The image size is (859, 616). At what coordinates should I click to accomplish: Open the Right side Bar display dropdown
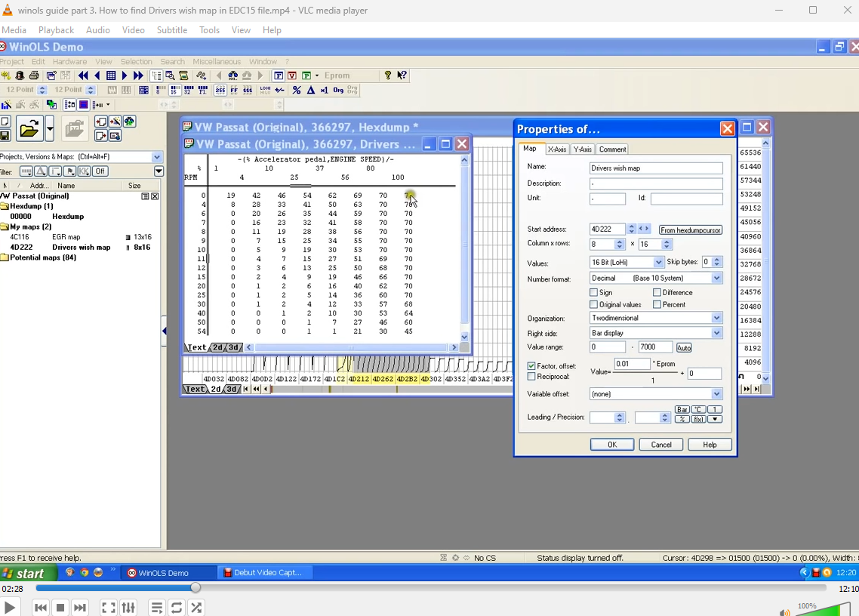716,333
